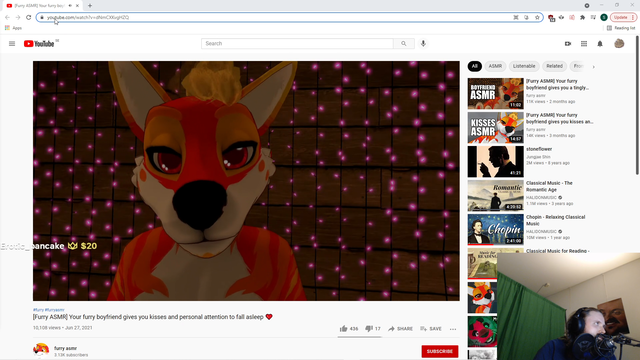This screenshot has height=360, width=640.
Task: Open the Reading list
Action: (x=621, y=28)
